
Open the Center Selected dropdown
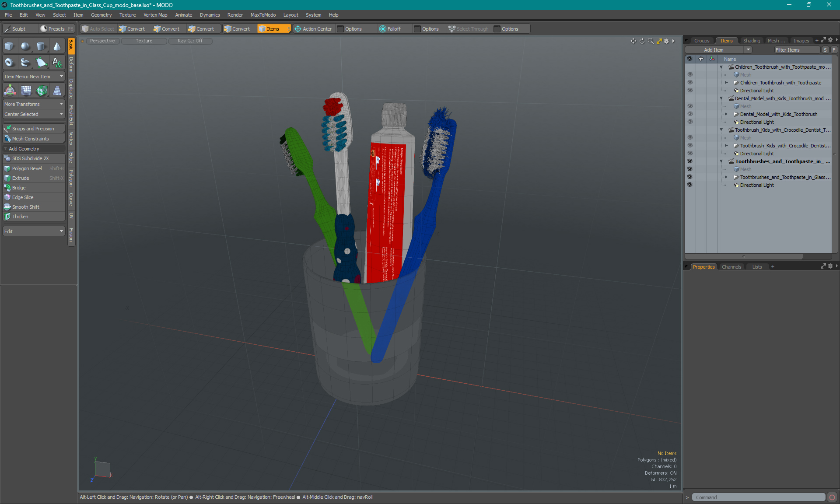[x=34, y=114]
